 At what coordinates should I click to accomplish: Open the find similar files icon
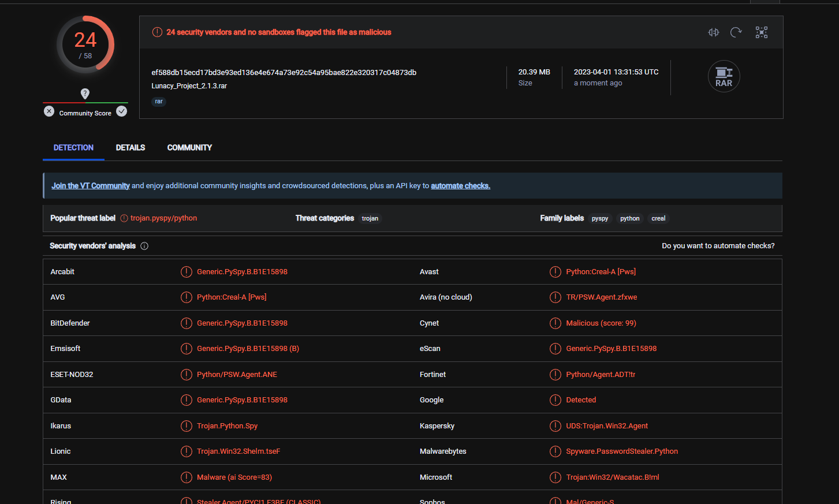[x=714, y=32]
